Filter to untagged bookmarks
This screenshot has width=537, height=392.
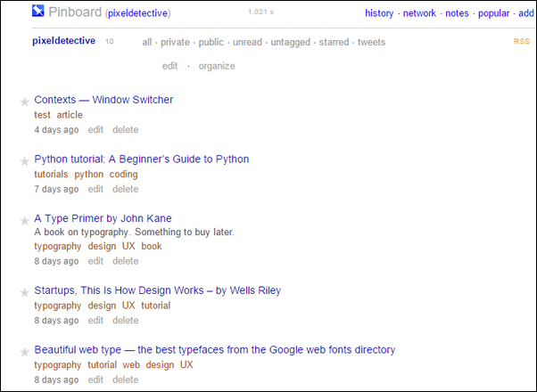[x=291, y=42]
